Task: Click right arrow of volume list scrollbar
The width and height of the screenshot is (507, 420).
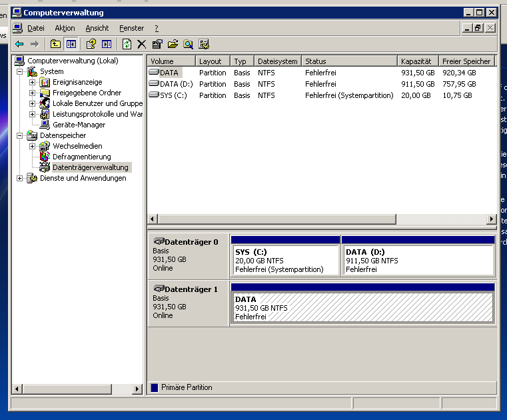Action: 492,219
